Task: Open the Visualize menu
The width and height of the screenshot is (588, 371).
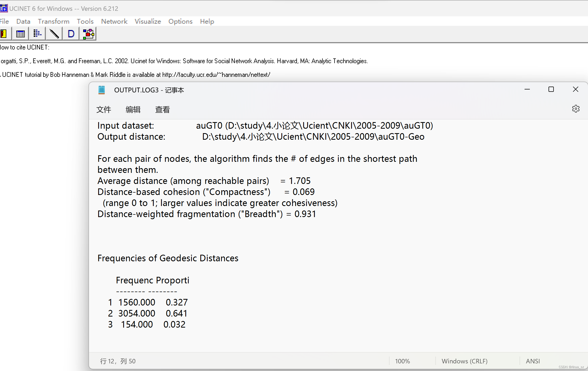Action: point(148,21)
